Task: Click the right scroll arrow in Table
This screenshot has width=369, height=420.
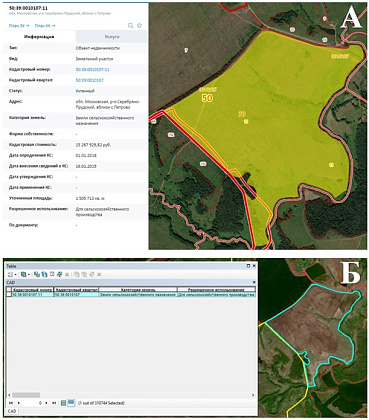Action: coord(253,395)
